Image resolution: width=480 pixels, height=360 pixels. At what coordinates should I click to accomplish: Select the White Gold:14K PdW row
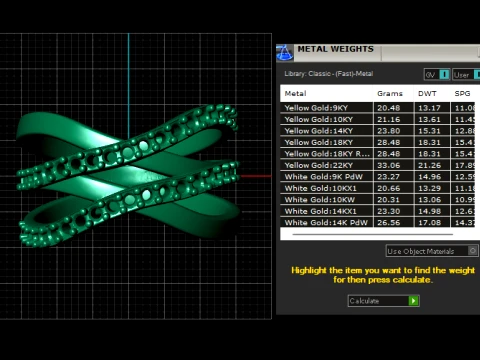coord(378,222)
